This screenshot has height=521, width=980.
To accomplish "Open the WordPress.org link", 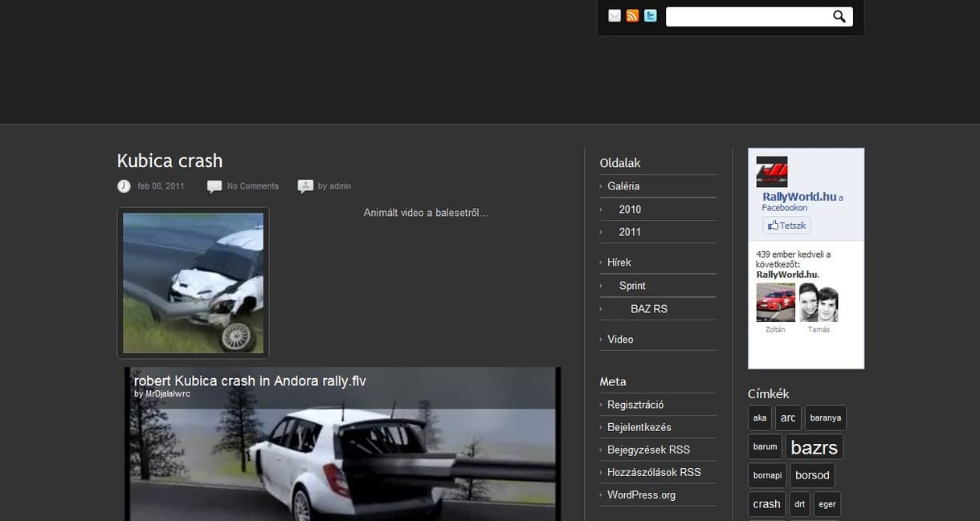I will point(641,495).
